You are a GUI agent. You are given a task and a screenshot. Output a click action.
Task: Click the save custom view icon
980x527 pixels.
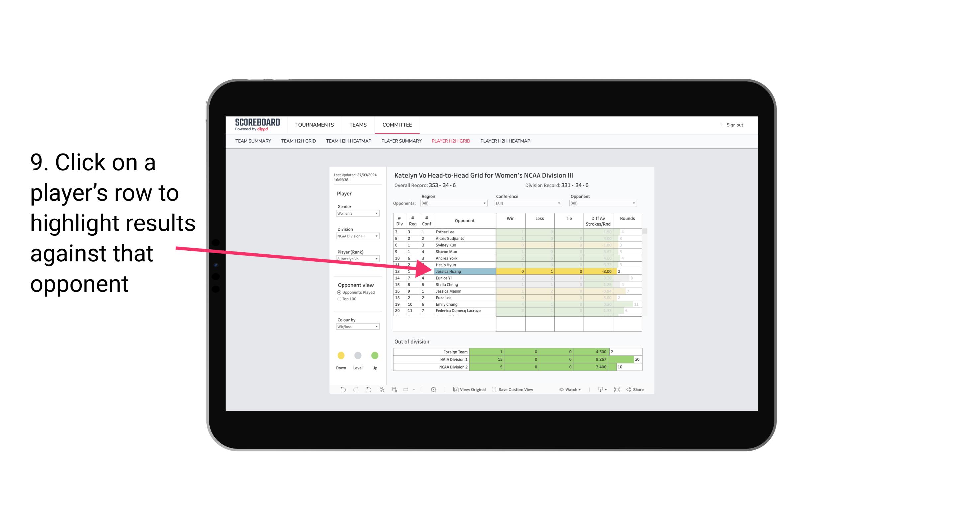pyautogui.click(x=495, y=390)
